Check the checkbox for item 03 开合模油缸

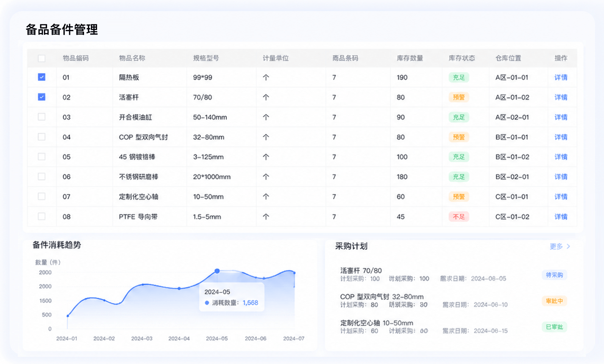42,117
